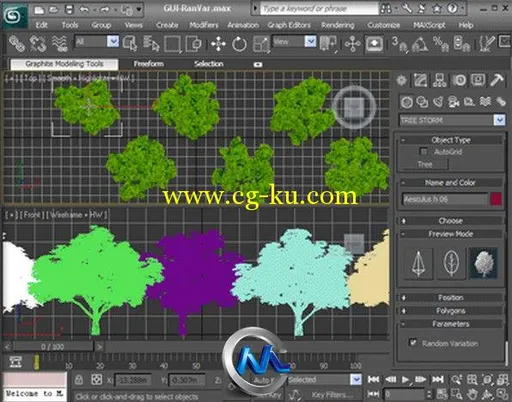
Task: Collapse the Name and Color rollout
Action: (451, 183)
